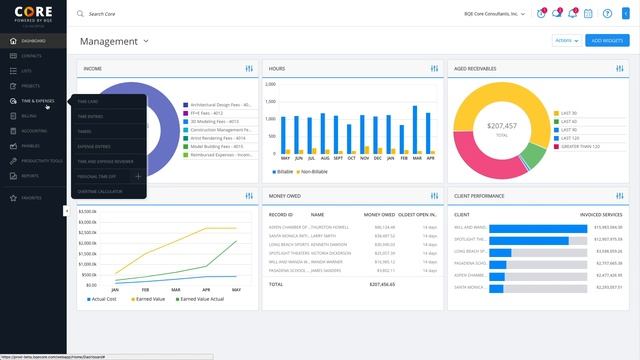Open settings icon of earned value chart widget
The height and width of the screenshot is (360, 640).
point(249,196)
